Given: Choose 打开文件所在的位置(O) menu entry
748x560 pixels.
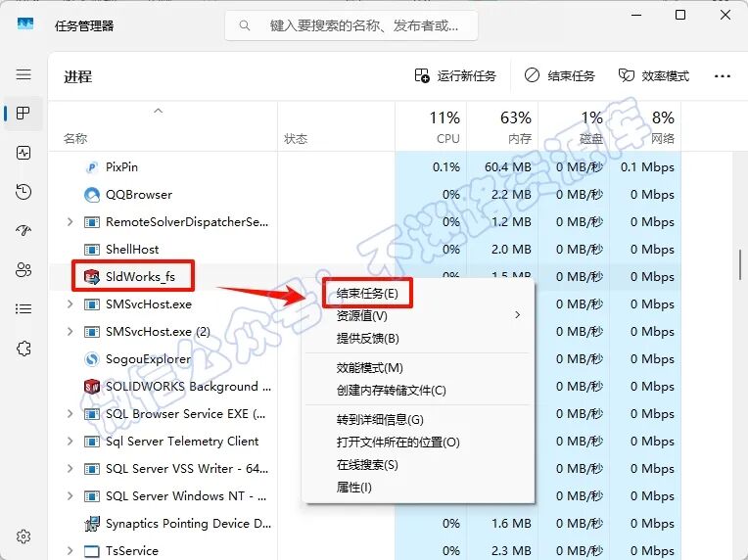Looking at the screenshot, I should 397,443.
